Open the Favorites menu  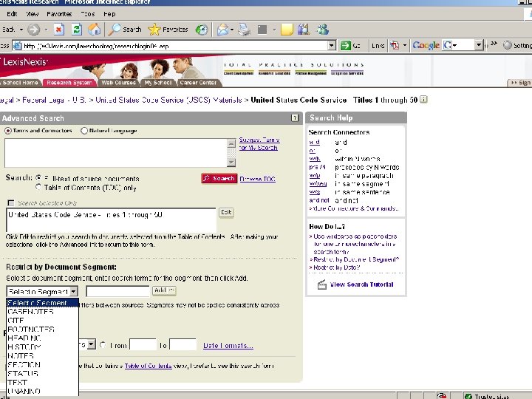(59, 14)
